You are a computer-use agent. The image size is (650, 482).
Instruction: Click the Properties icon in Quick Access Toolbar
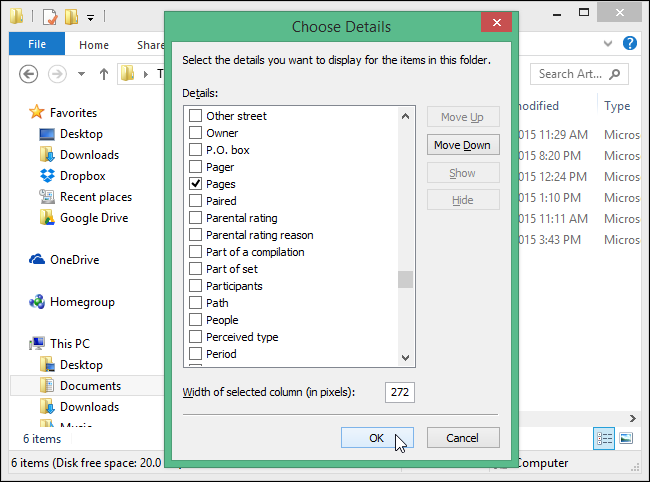[49, 17]
